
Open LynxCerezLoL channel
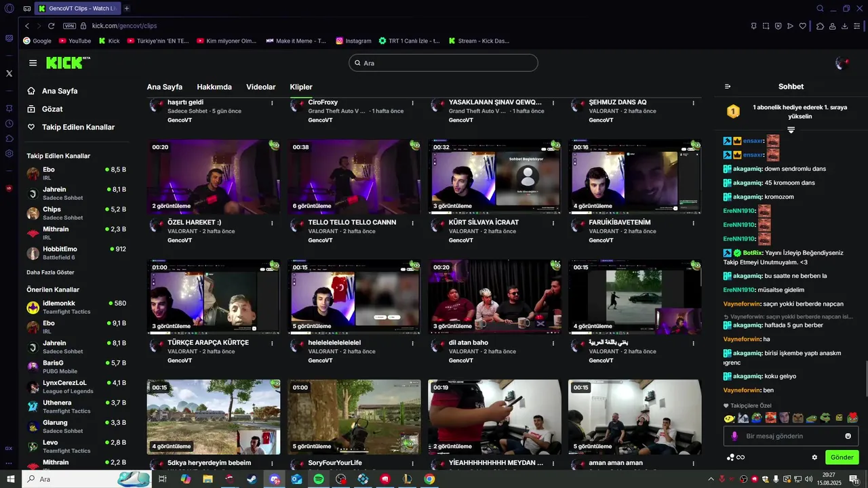point(76,387)
